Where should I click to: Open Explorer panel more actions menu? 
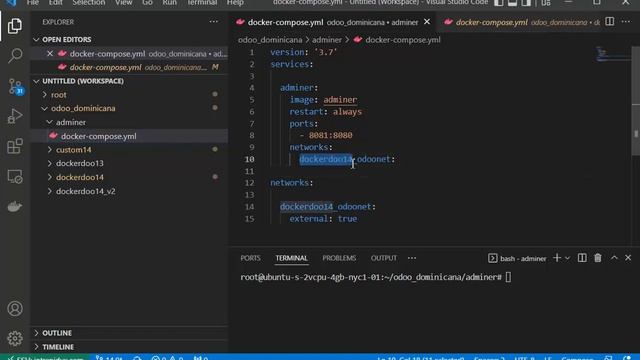[x=213, y=22]
